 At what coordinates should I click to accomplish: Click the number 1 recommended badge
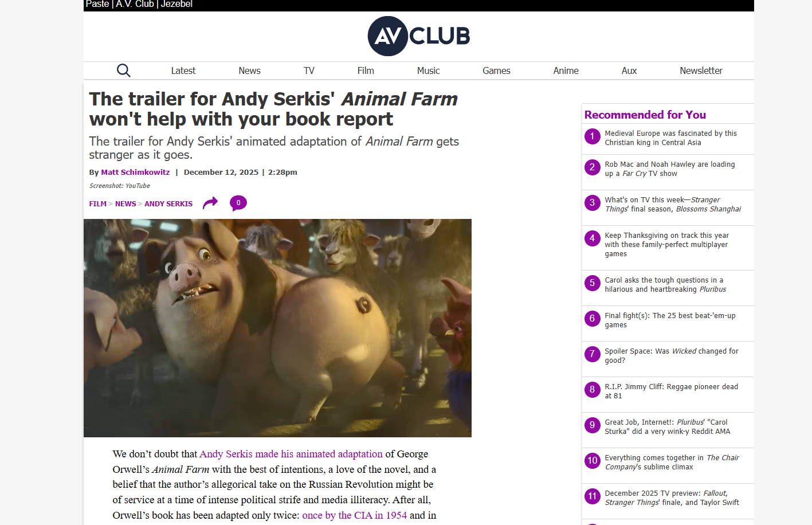tap(592, 136)
